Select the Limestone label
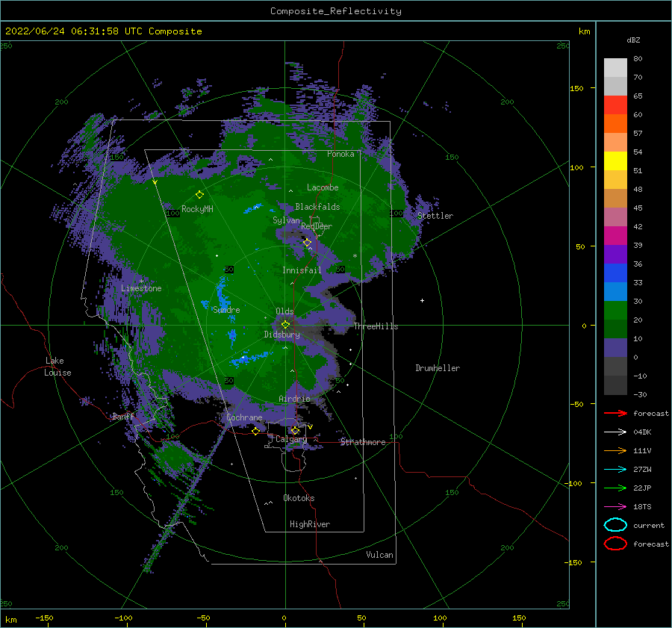The width and height of the screenshot is (672, 628). click(141, 288)
